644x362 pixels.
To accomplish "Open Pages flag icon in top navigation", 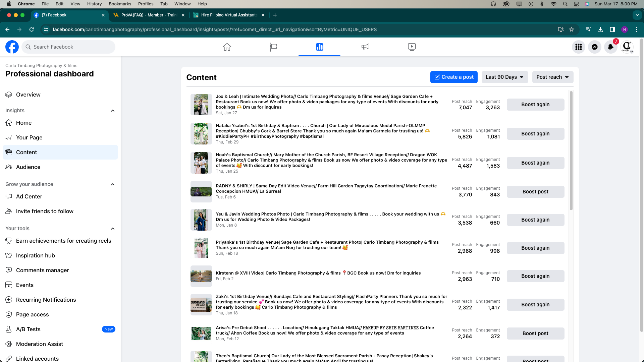I will point(273,47).
